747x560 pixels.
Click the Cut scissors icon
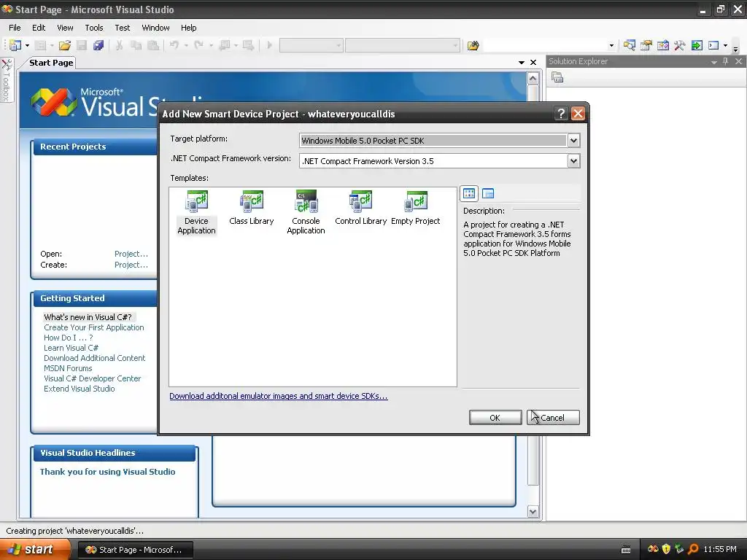click(x=120, y=46)
